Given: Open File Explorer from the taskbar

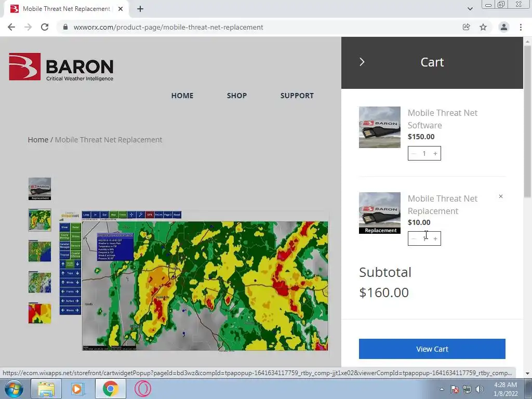Looking at the screenshot, I should [46, 389].
